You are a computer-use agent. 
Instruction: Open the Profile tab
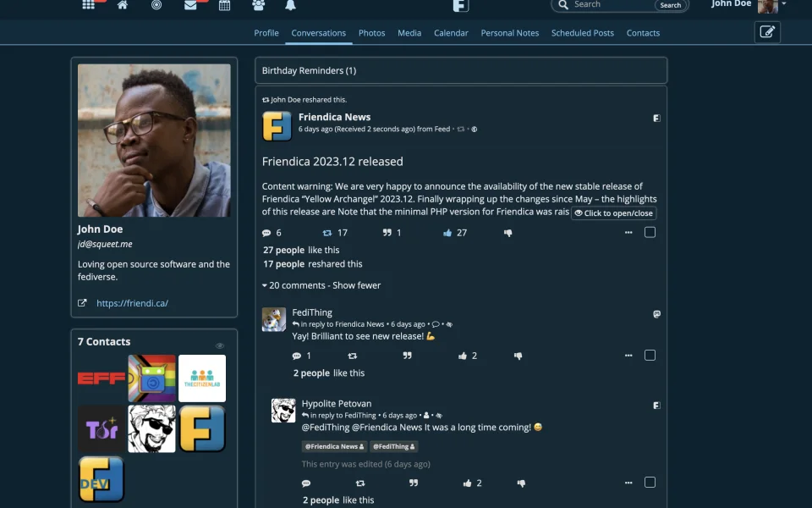(x=266, y=33)
